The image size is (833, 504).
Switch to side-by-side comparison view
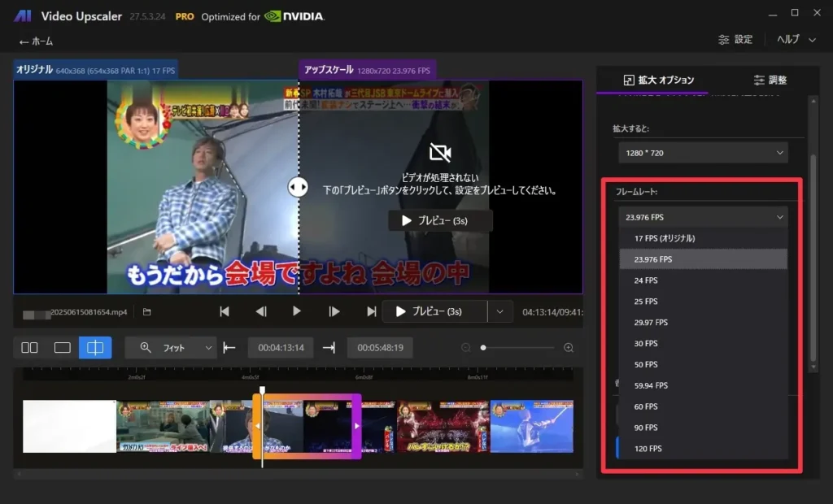coord(29,348)
